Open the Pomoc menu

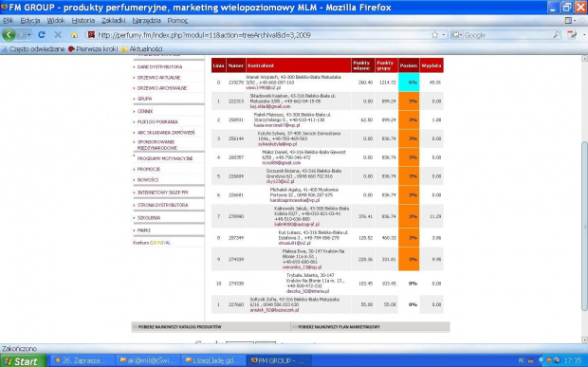click(177, 21)
